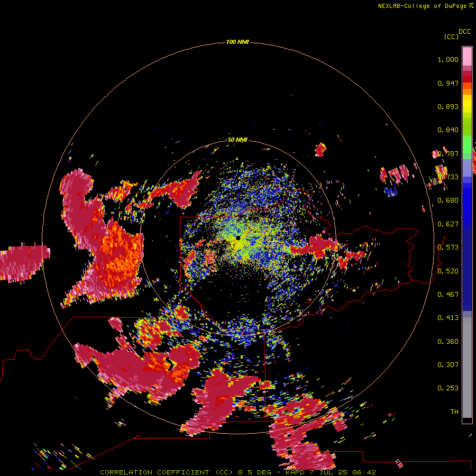Image resolution: width=476 pixels, height=476 pixels.
Task: Click the 0.680 value on the color scale
Action: click(448, 200)
